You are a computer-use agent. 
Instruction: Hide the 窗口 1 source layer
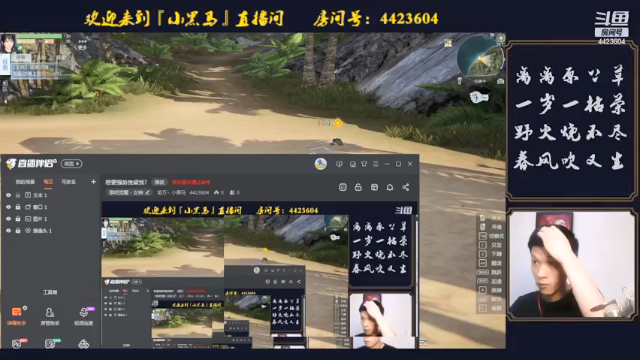click(x=9, y=207)
